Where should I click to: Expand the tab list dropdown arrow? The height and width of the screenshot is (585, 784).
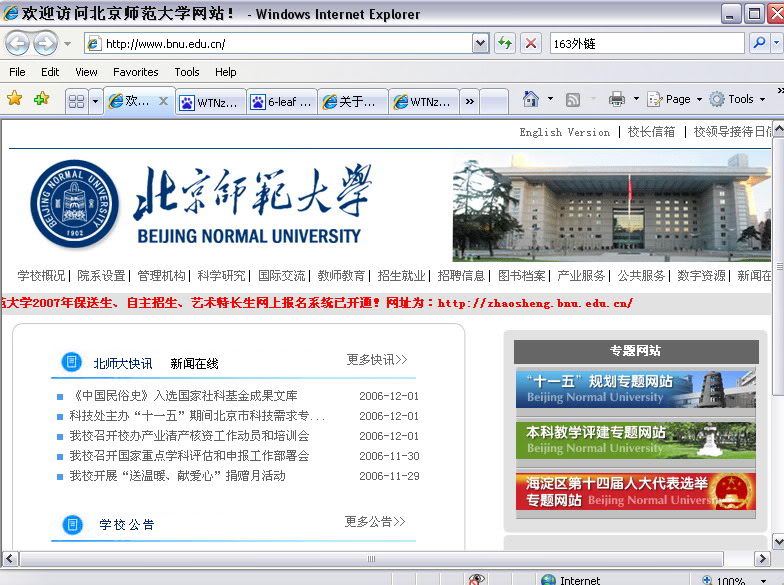[96, 102]
